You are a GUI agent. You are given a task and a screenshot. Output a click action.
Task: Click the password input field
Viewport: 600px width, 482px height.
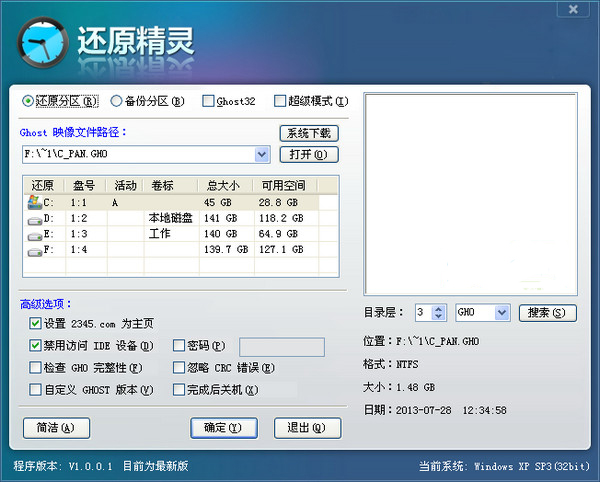click(x=282, y=347)
